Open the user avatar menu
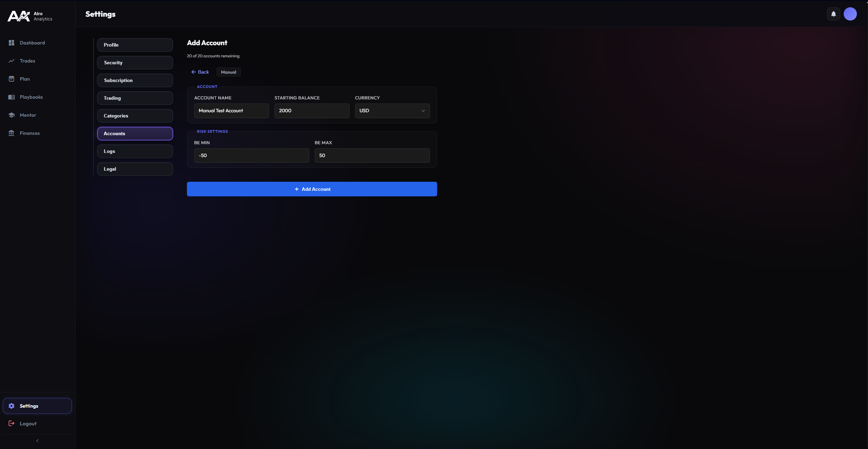The height and width of the screenshot is (449, 868). pos(850,14)
